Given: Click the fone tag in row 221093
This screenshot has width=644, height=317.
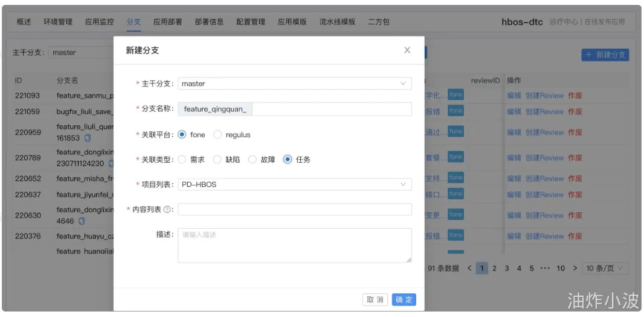Looking at the screenshot, I should (456, 94).
